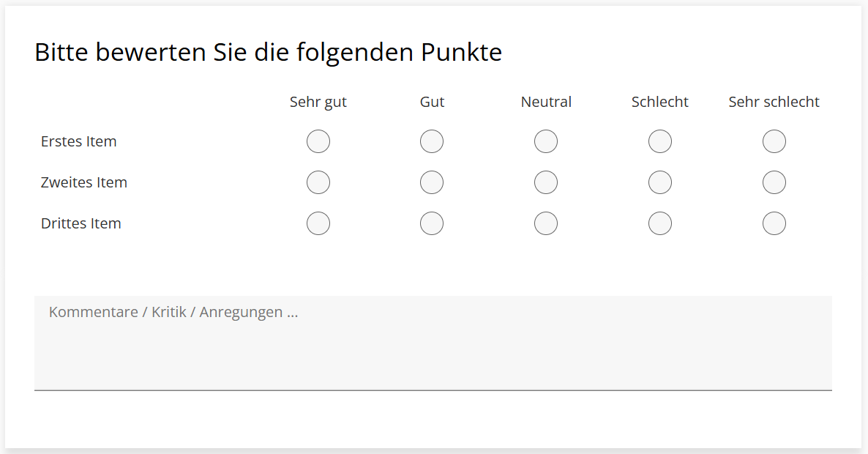Image resolution: width=868 pixels, height=454 pixels.
Task: Mark Drittes Item as Schlecht
Action: pos(660,223)
